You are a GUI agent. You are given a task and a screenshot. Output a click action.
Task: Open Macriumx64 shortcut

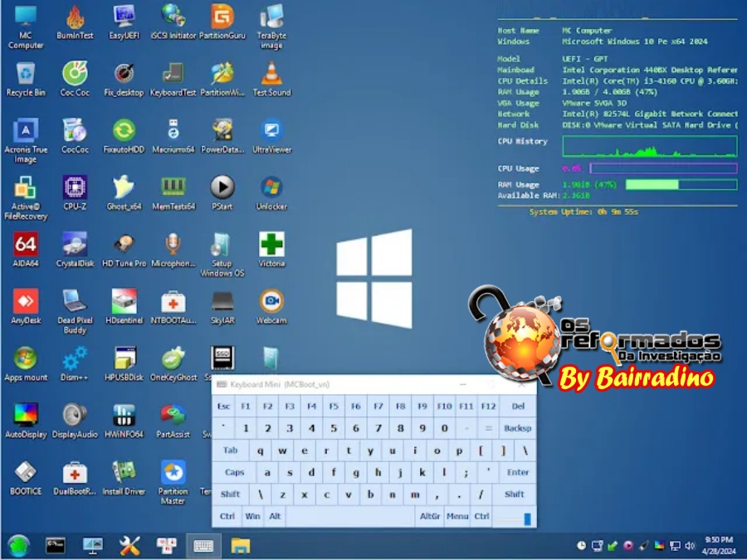click(173, 136)
